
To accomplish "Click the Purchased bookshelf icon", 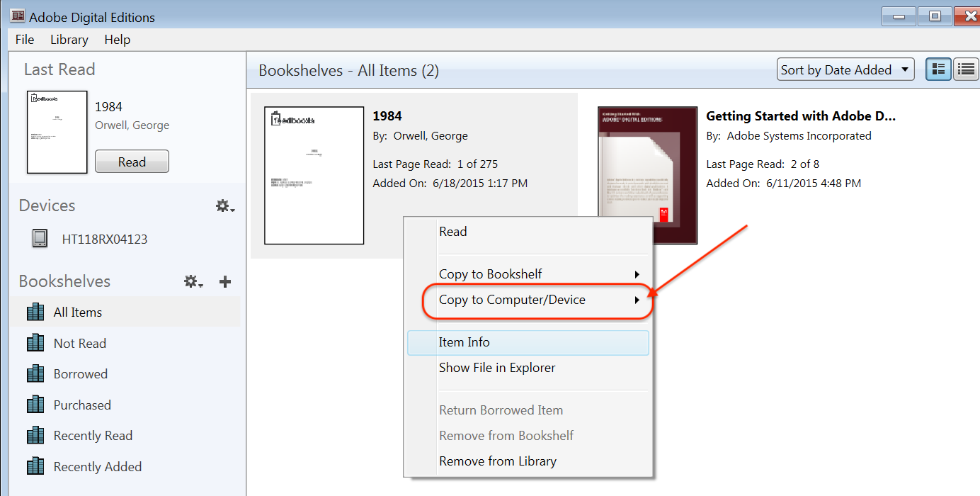I will (35, 405).
